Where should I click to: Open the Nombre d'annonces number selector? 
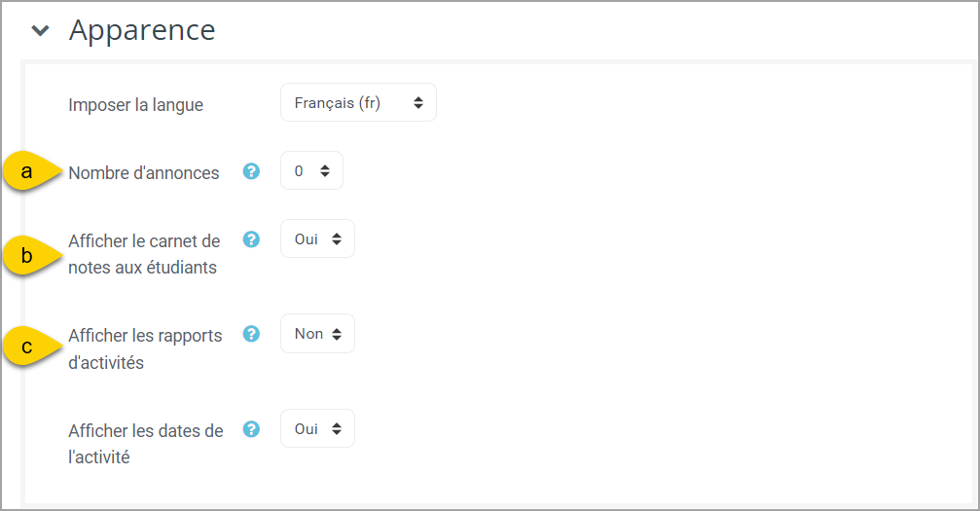coord(311,170)
